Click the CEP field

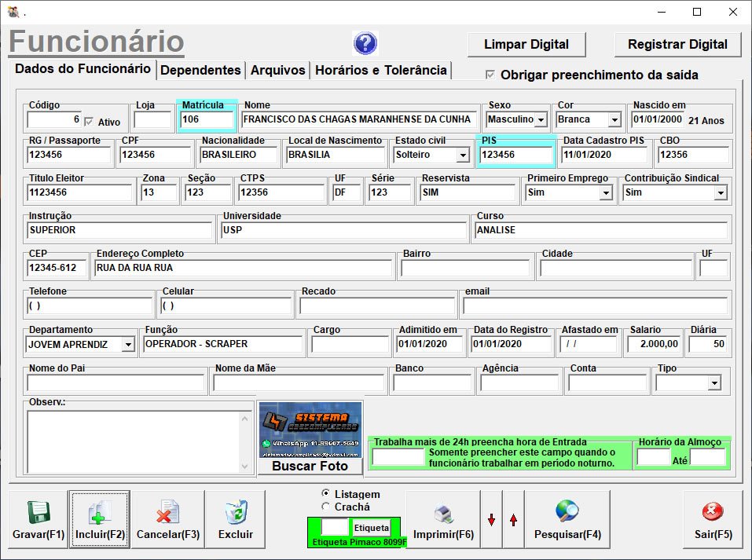(x=57, y=268)
